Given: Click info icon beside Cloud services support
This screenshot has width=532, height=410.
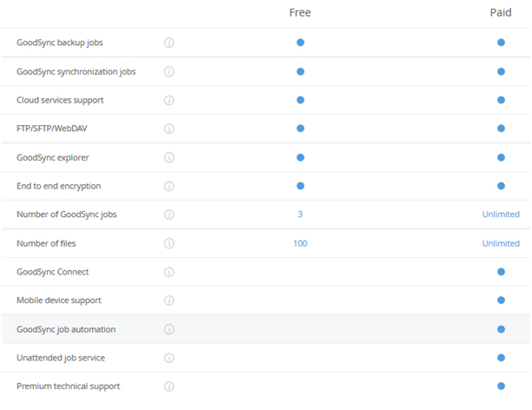Looking at the screenshot, I should [169, 100].
